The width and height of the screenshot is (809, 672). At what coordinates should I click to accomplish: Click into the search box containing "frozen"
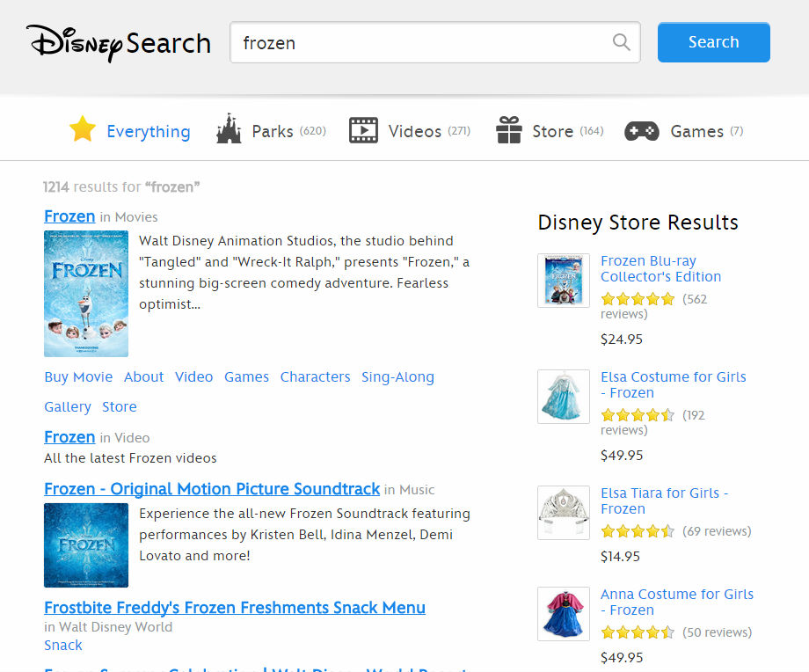tap(422, 42)
